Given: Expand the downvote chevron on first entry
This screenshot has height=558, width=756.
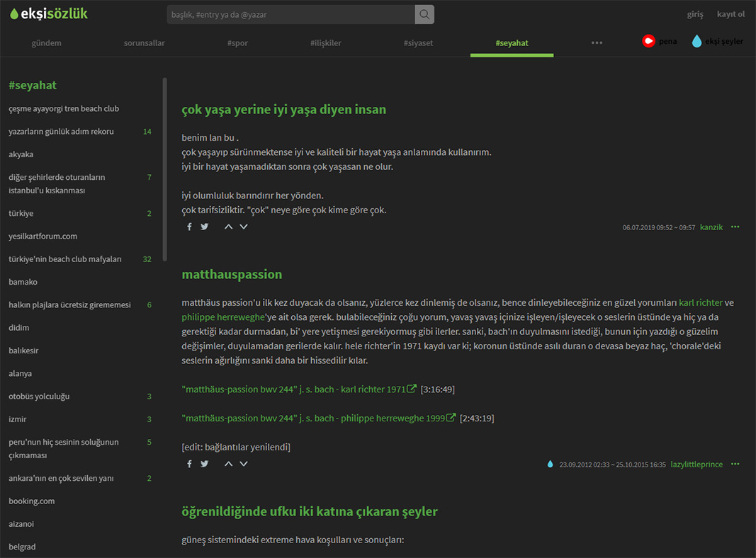Looking at the screenshot, I should click(243, 226).
